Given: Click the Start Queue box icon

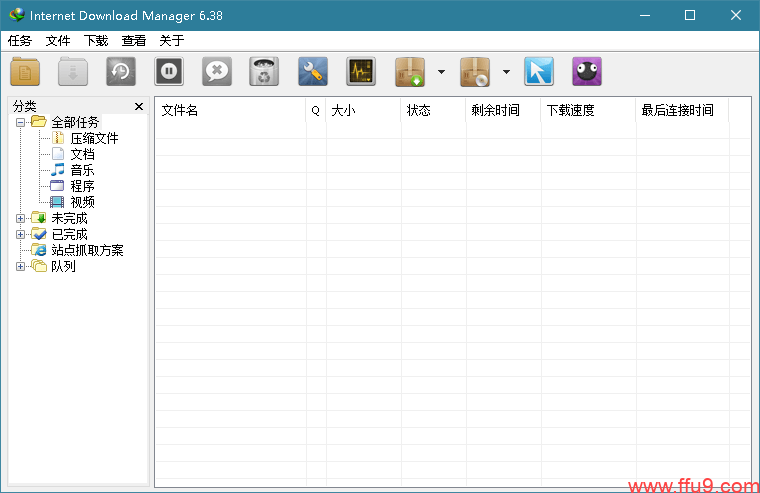Looking at the screenshot, I should click(x=410, y=72).
